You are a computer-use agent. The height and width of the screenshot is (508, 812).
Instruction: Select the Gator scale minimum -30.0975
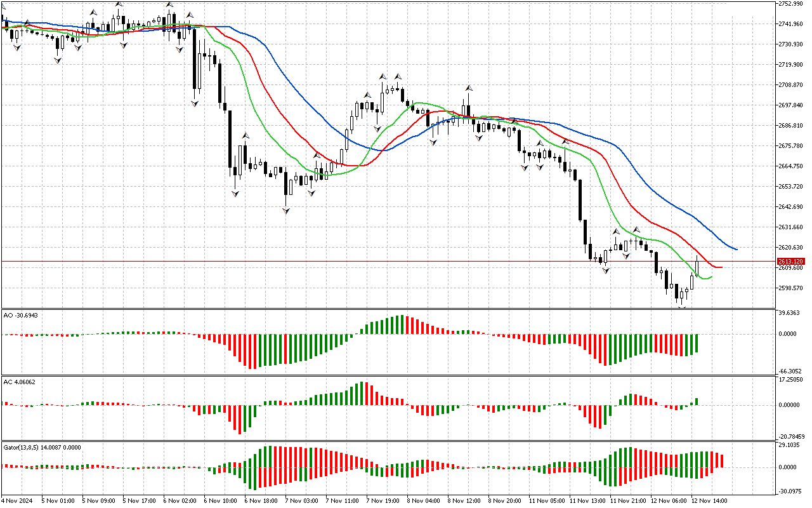tap(790, 491)
